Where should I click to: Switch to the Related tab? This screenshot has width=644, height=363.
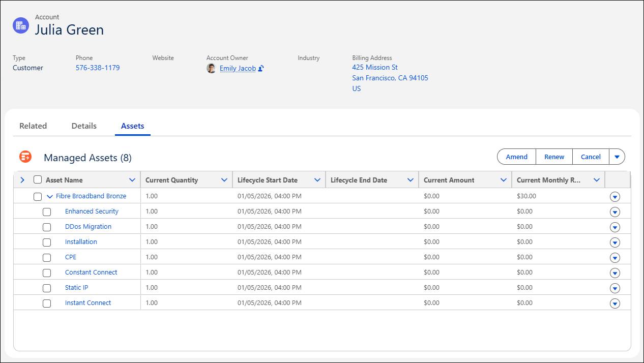[33, 126]
